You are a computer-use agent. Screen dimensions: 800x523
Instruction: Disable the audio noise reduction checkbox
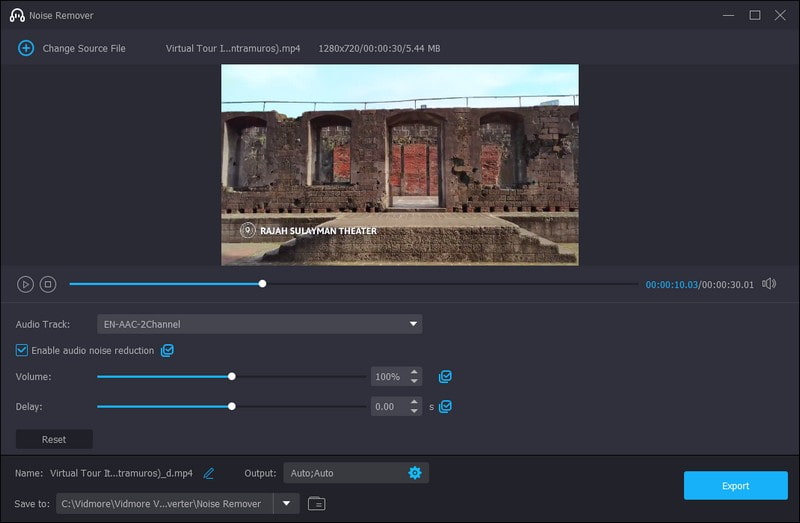click(x=22, y=351)
